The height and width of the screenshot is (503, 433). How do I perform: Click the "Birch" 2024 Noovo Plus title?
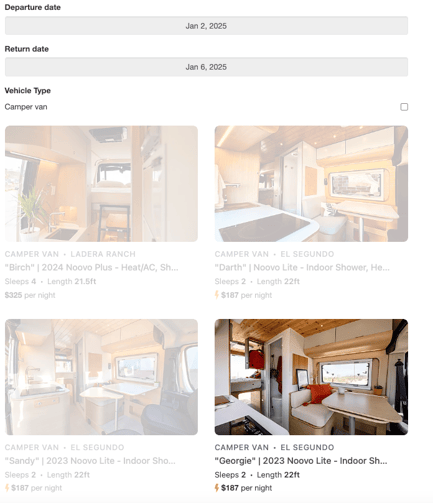click(92, 267)
